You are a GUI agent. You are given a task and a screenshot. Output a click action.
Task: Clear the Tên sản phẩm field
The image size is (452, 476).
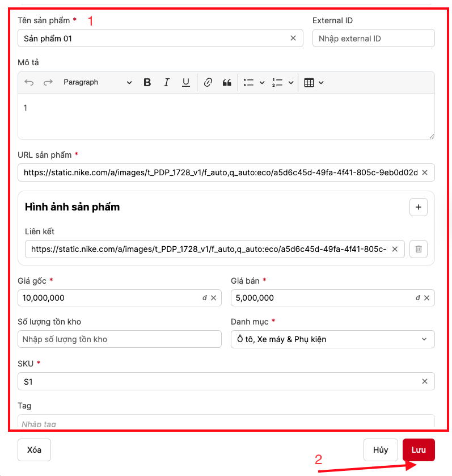tap(293, 39)
